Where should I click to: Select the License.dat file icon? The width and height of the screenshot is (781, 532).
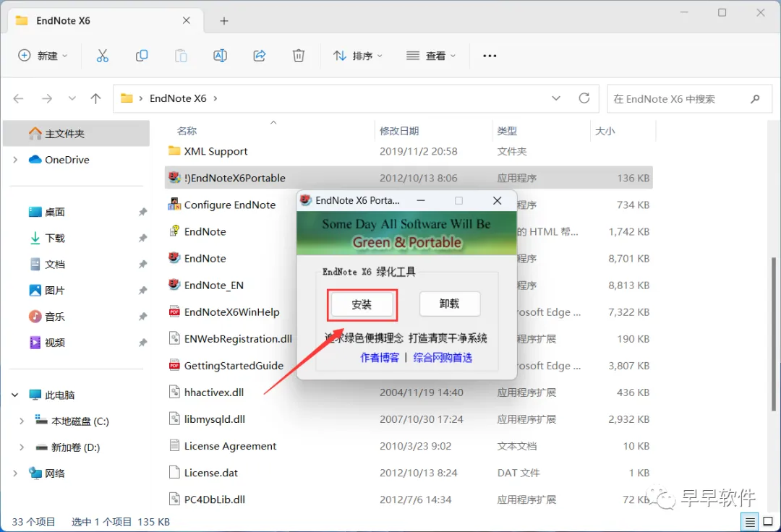pos(174,472)
